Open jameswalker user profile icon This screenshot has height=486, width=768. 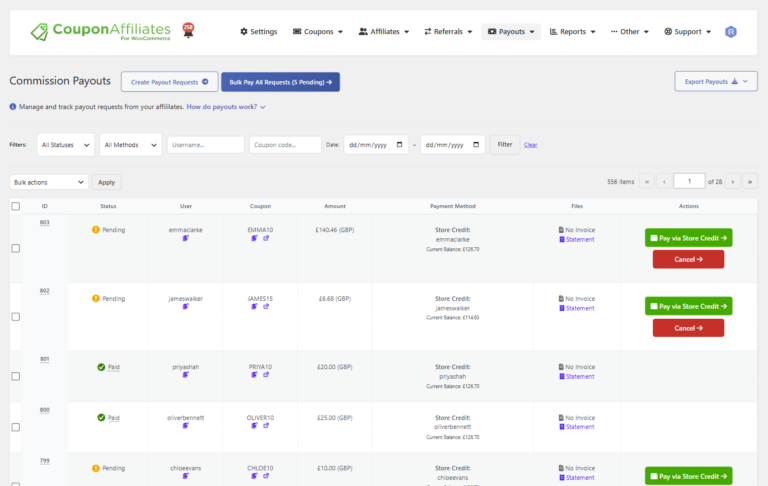point(186,307)
